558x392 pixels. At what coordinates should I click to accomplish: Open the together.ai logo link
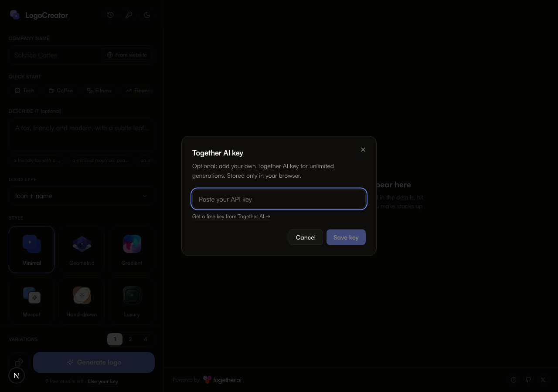coord(222,380)
